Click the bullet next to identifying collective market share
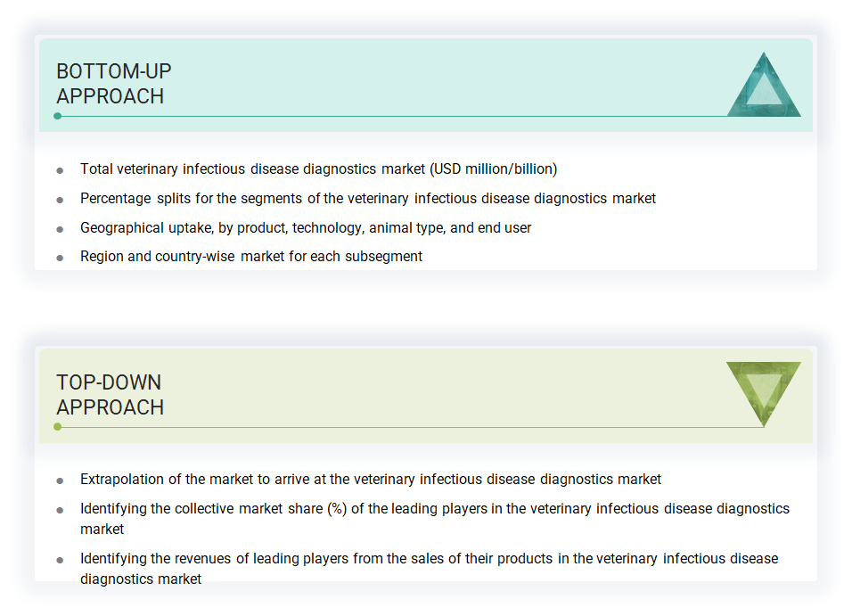Viewport: 852px width, 616px height. coord(60,509)
